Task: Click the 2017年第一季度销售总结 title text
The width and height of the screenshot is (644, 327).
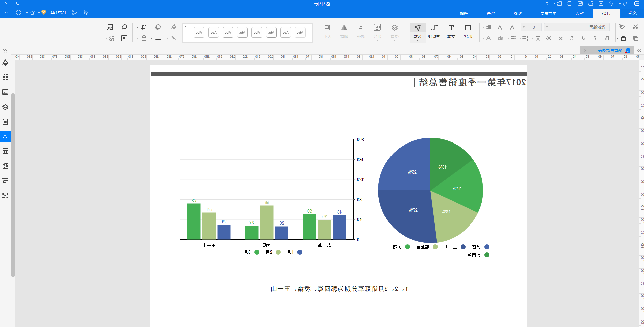Action: coord(472,82)
